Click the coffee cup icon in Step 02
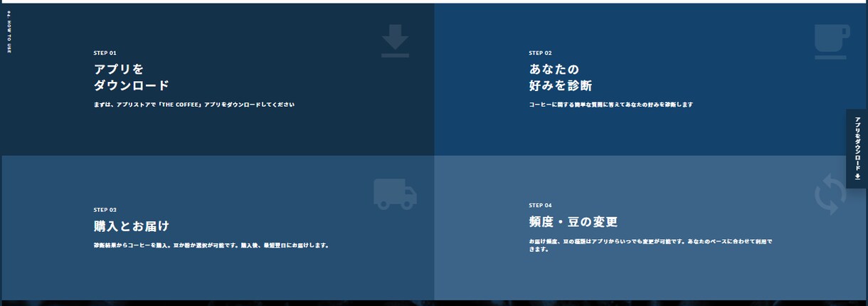Image resolution: width=868 pixels, height=306 pixels. click(x=831, y=41)
